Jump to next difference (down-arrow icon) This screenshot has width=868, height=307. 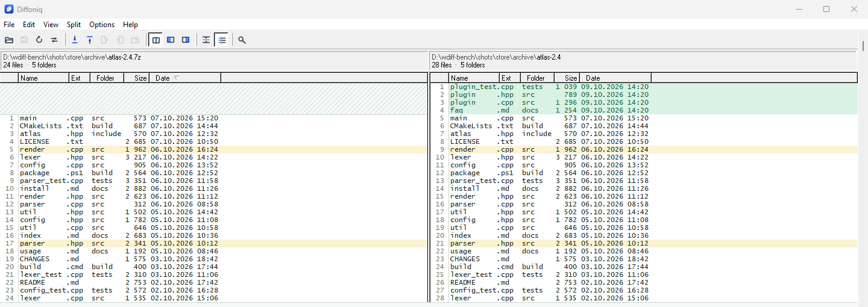pyautogui.click(x=75, y=40)
